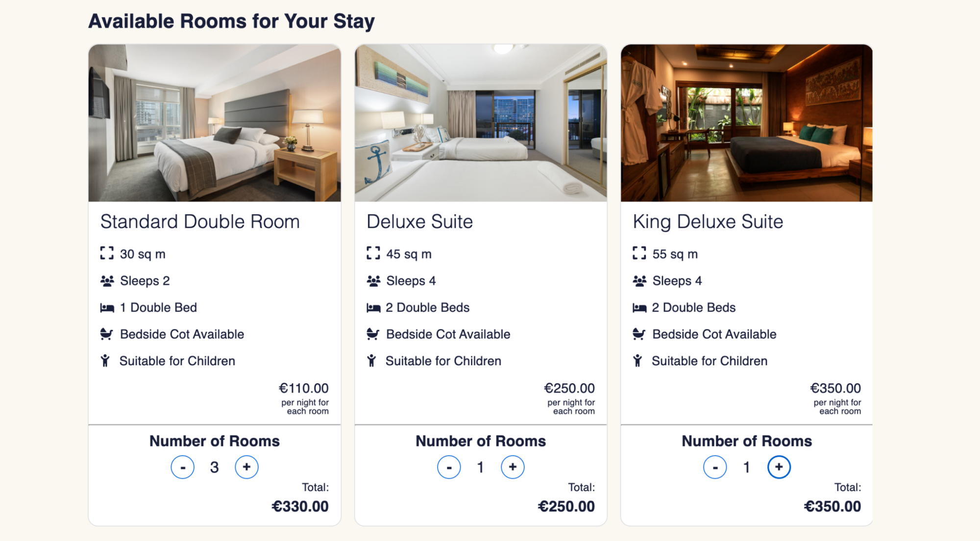
Task: Reduce Deluxe Suite room count
Action: pos(449,467)
